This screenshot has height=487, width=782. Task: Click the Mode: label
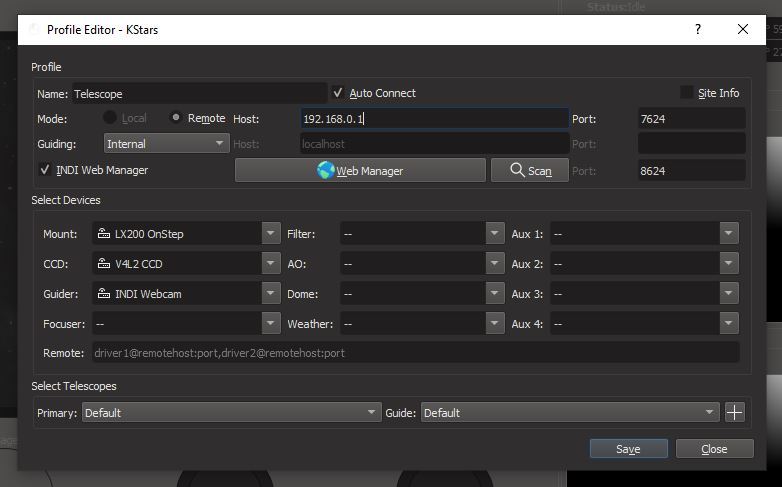click(x=52, y=119)
